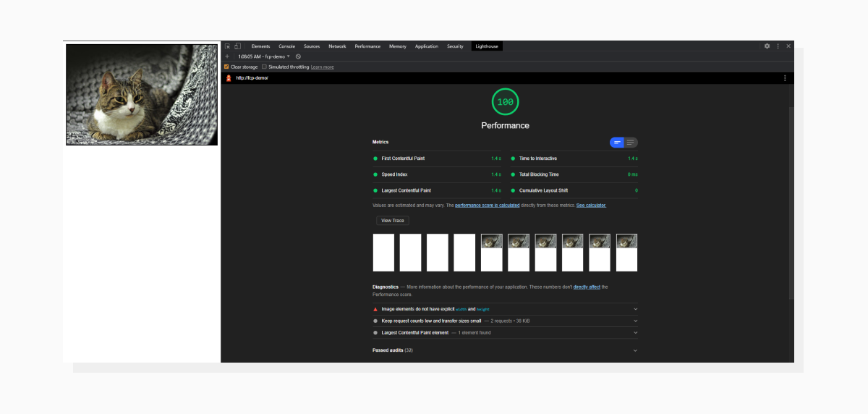Click the Diagnostics heading

pyautogui.click(x=386, y=287)
